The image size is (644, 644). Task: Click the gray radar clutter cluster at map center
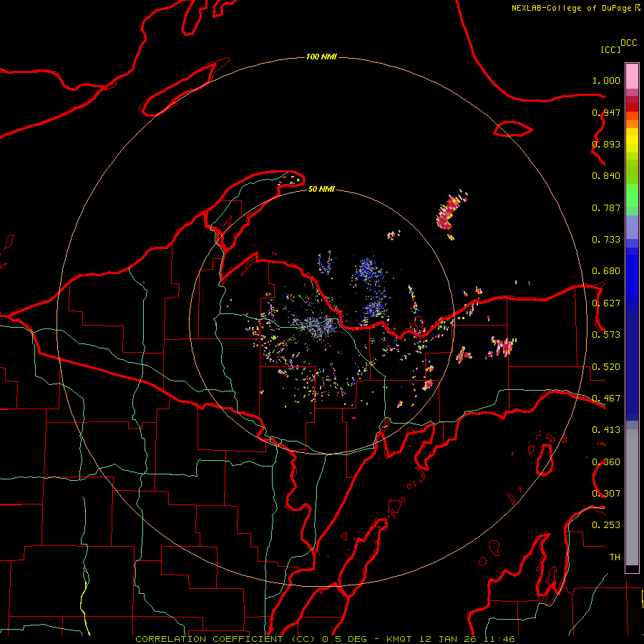click(x=316, y=326)
